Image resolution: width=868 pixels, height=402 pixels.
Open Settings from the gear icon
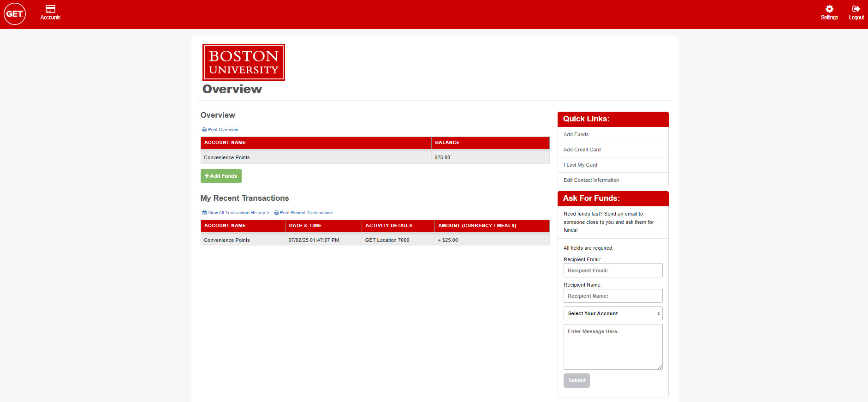point(829,13)
